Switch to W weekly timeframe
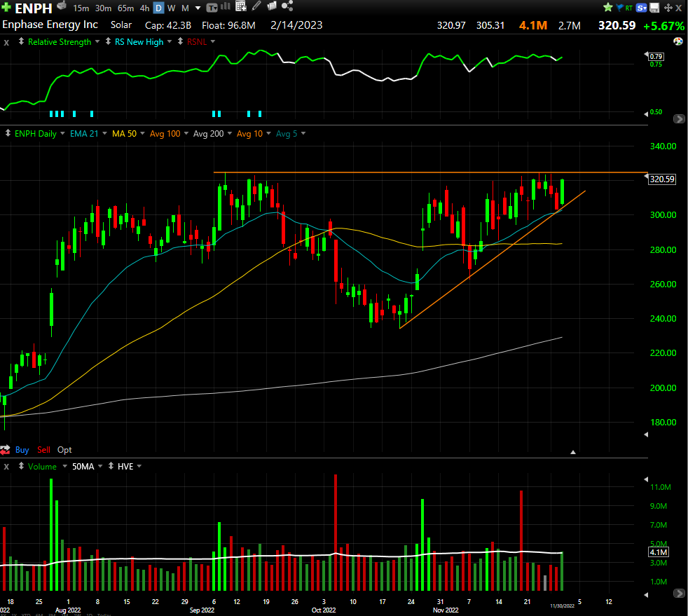 coord(172,8)
